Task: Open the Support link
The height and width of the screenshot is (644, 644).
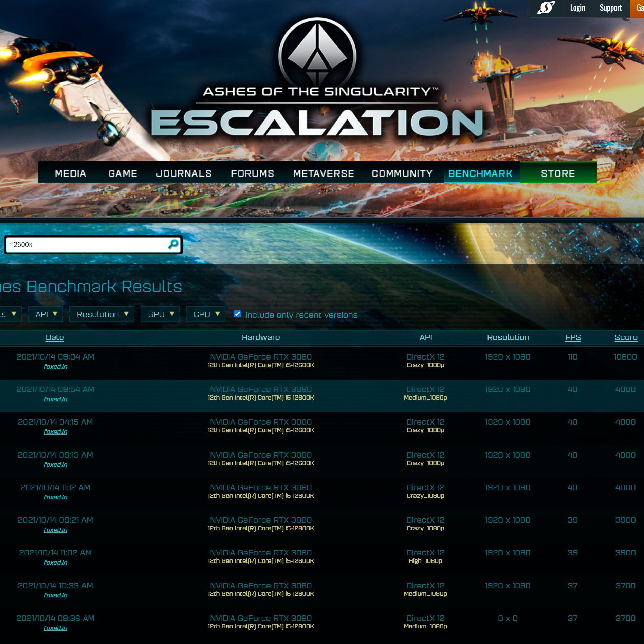Action: pos(611,8)
